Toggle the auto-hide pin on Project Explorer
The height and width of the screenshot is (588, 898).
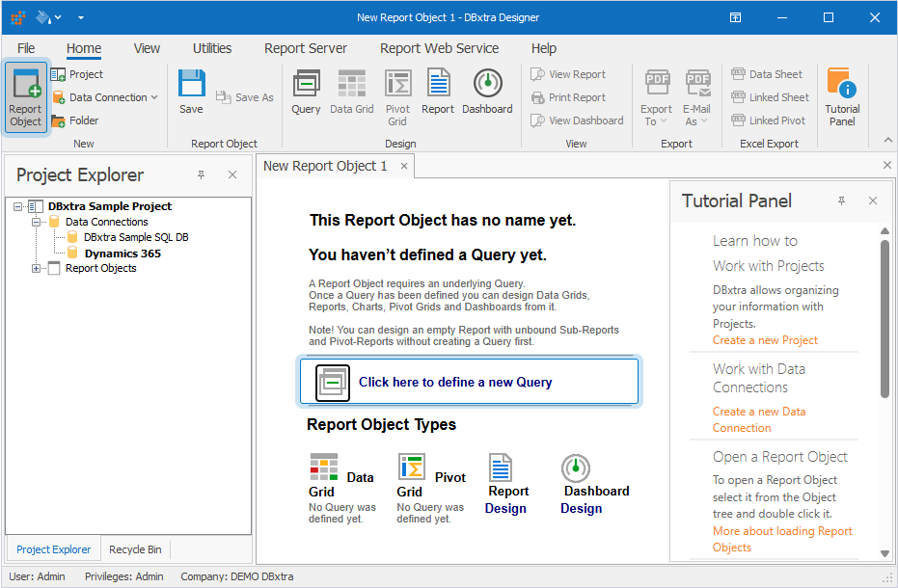(201, 174)
